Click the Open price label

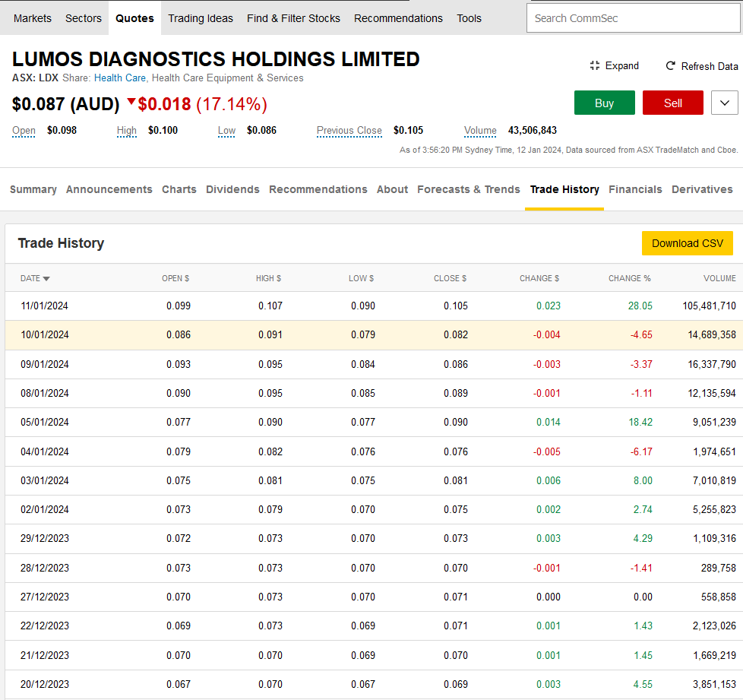(24, 130)
